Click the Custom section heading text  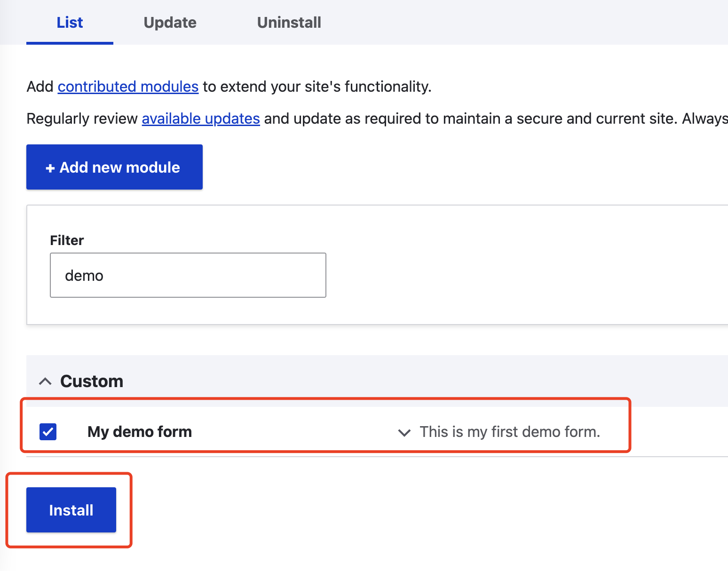click(x=92, y=381)
